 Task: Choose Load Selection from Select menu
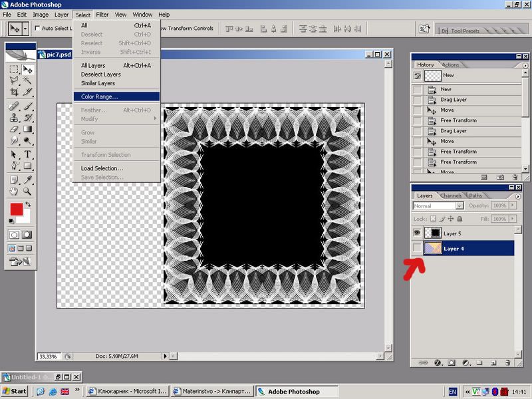point(116,168)
